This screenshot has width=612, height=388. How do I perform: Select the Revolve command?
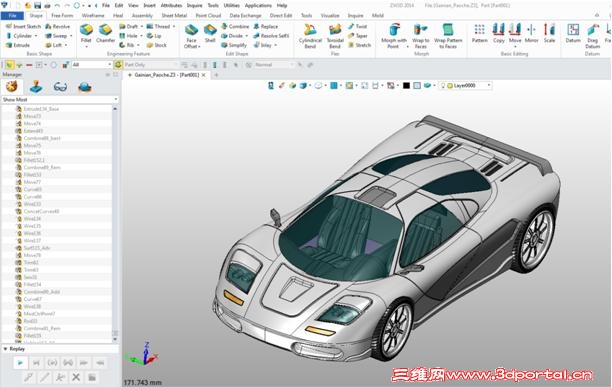57,26
